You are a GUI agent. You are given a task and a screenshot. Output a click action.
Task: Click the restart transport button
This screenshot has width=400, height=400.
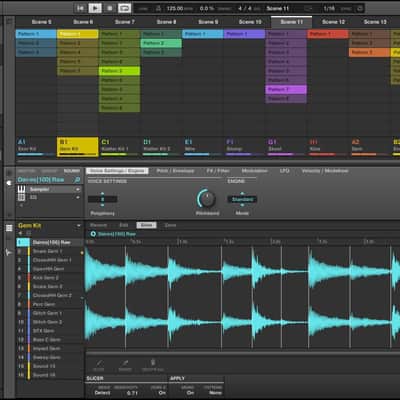(x=80, y=8)
